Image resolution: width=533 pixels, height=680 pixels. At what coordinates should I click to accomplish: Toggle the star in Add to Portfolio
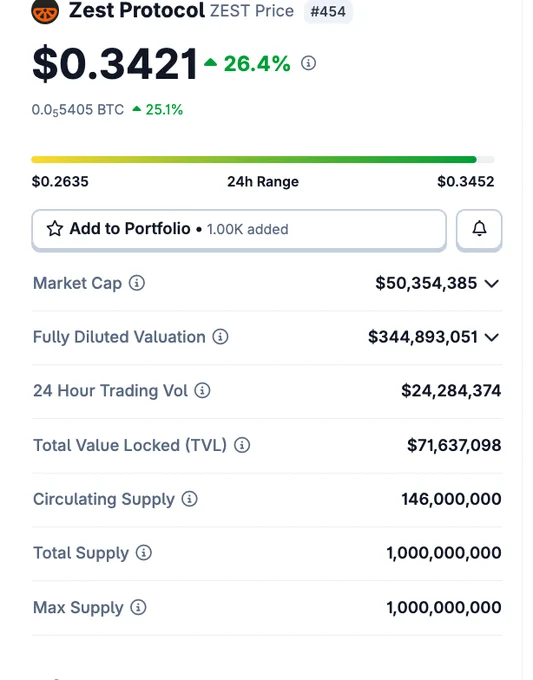[55, 229]
